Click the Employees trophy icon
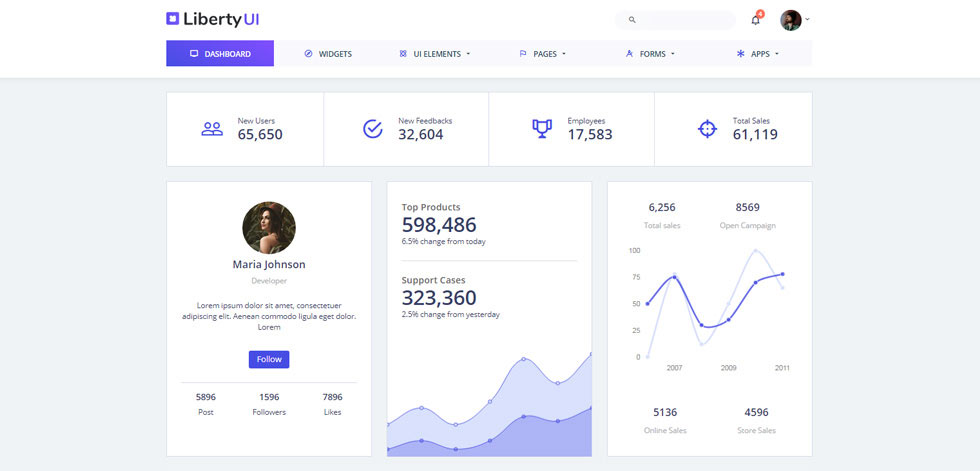 coord(542,129)
